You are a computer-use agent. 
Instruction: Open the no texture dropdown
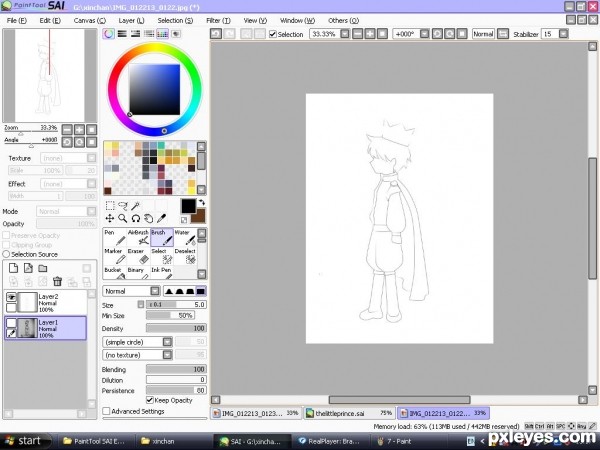(167, 355)
